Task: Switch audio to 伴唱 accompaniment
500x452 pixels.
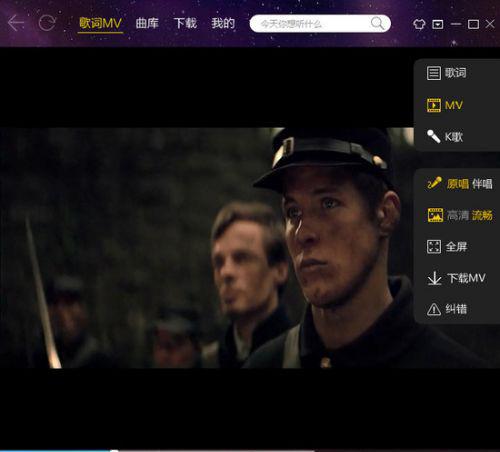Action: 482,184
